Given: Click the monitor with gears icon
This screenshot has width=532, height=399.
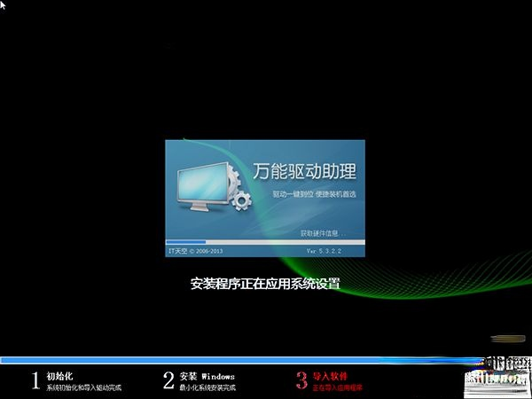Looking at the screenshot, I should 214,187.
